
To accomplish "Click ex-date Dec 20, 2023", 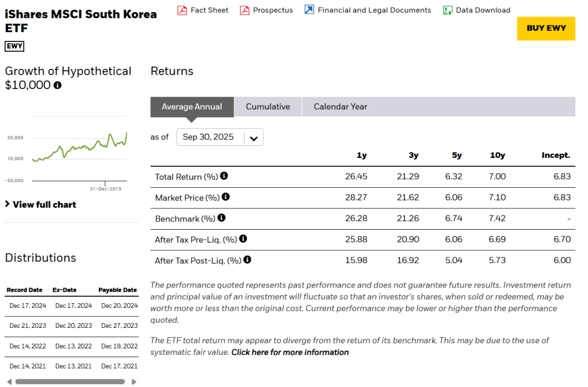I will pos(73,326).
